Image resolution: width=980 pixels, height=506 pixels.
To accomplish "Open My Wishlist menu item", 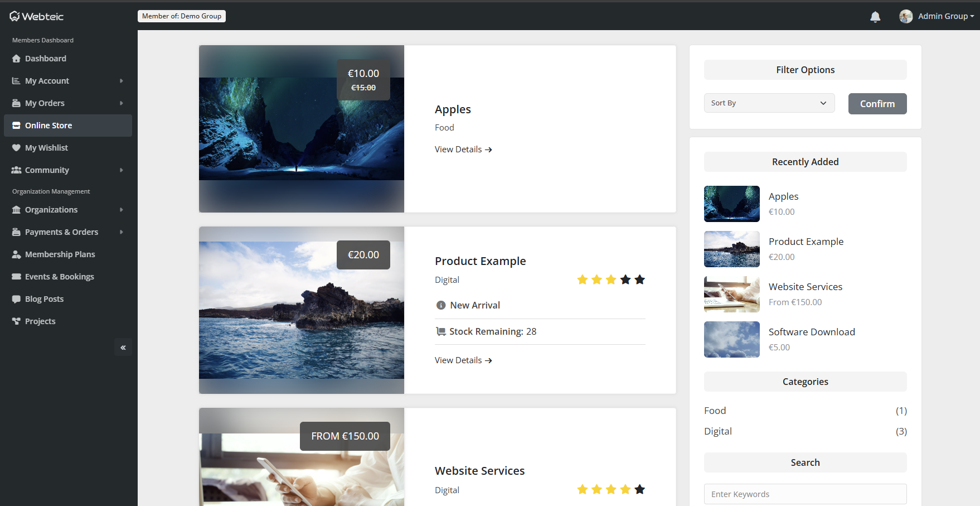I will click(68, 148).
